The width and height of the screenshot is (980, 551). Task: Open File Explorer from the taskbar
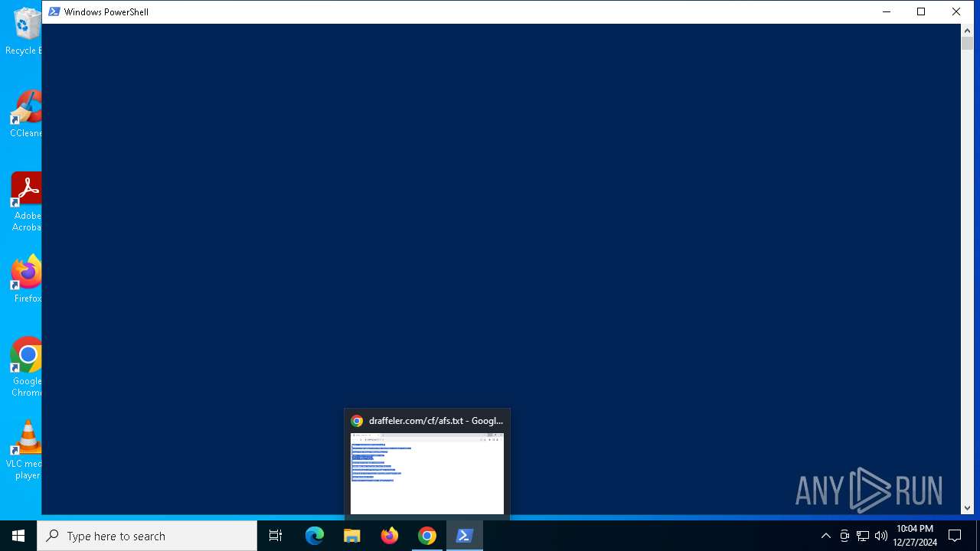[x=352, y=536]
